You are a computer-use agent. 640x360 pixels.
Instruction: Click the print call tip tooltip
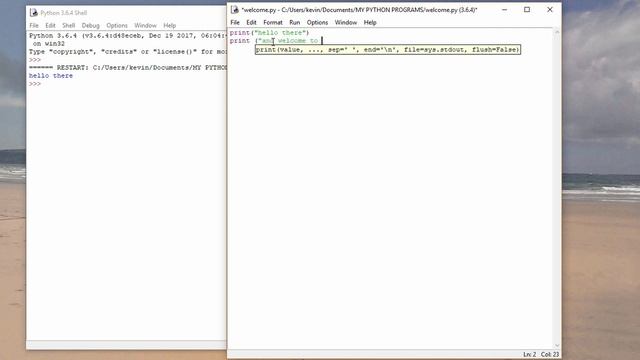(388, 49)
